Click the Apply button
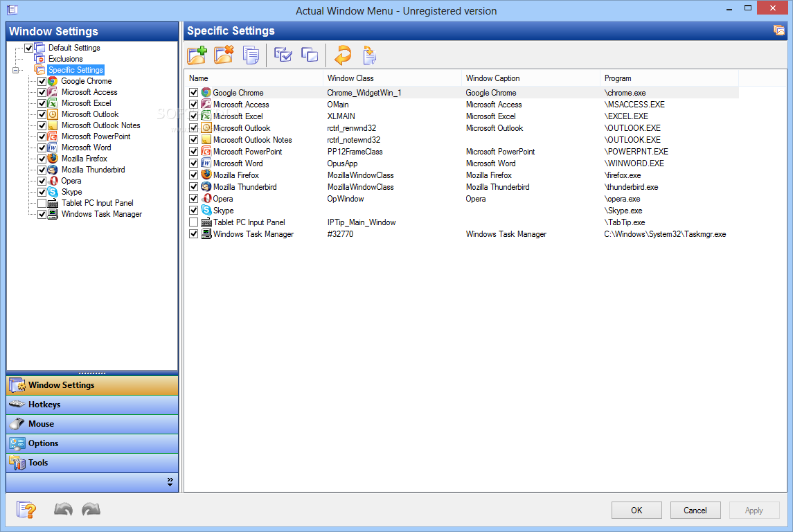This screenshot has height=532, width=793. (x=754, y=511)
